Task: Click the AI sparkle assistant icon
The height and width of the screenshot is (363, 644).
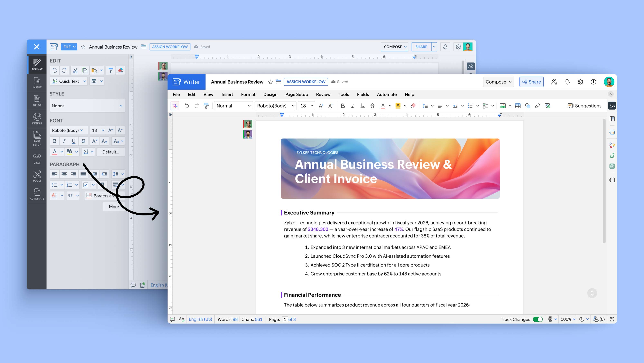Action: click(175, 106)
